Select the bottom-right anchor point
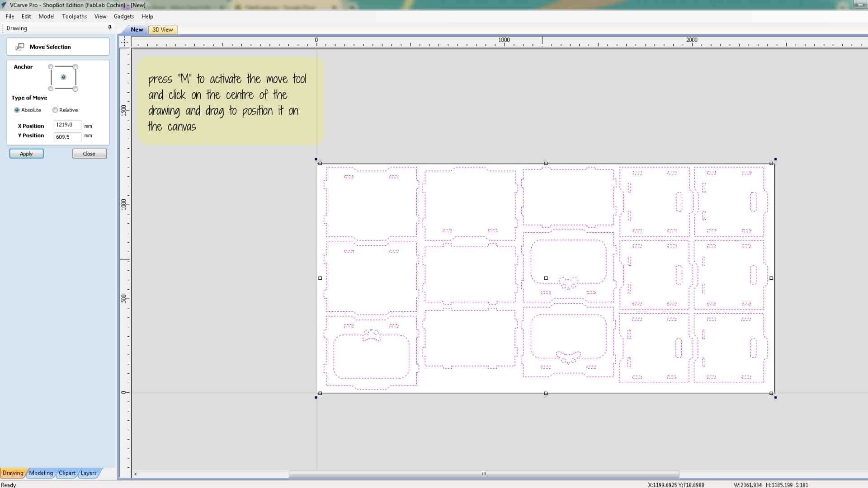Viewport: 868px width, 488px height. [75, 89]
